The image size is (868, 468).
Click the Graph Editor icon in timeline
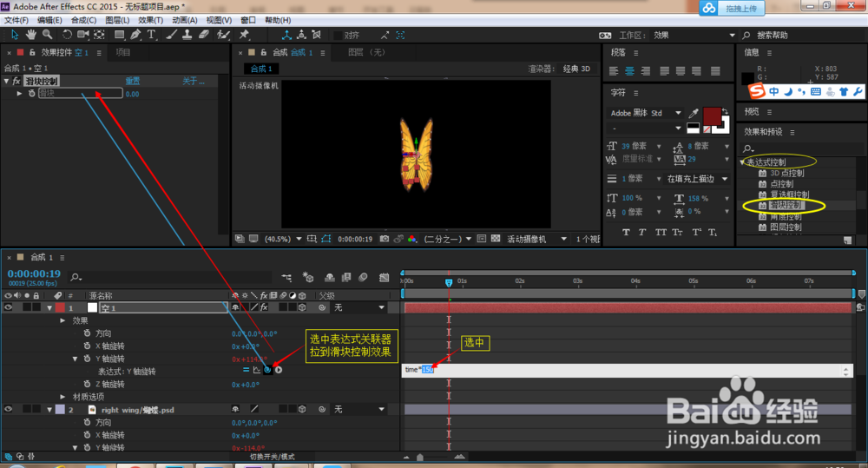click(x=384, y=278)
